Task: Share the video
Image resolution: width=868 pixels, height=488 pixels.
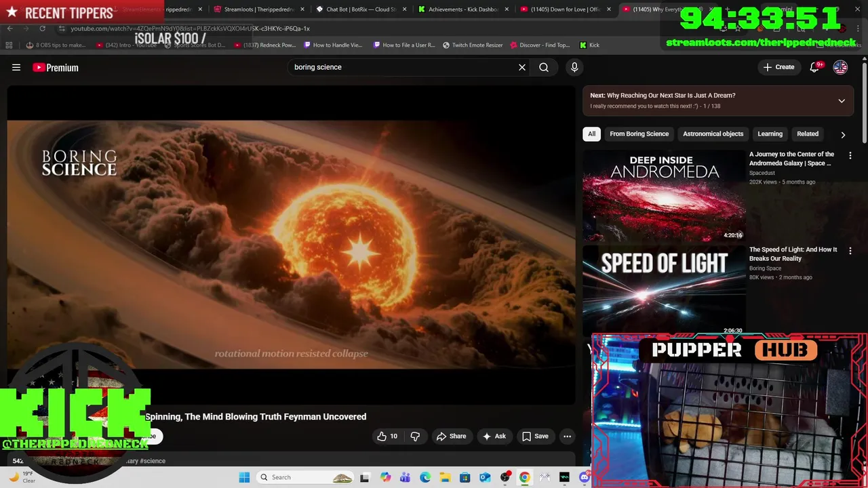Action: [451, 436]
